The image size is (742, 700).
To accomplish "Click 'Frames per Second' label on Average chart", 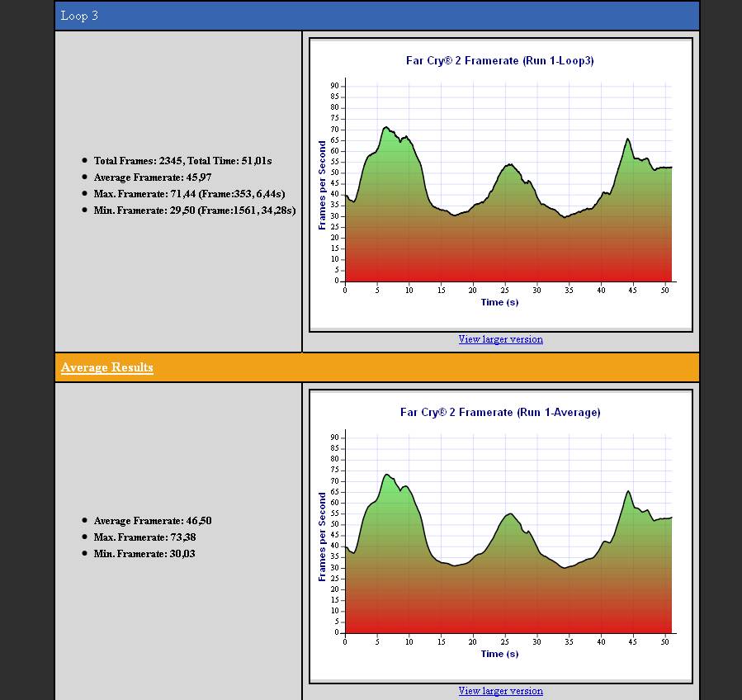I will [x=322, y=537].
